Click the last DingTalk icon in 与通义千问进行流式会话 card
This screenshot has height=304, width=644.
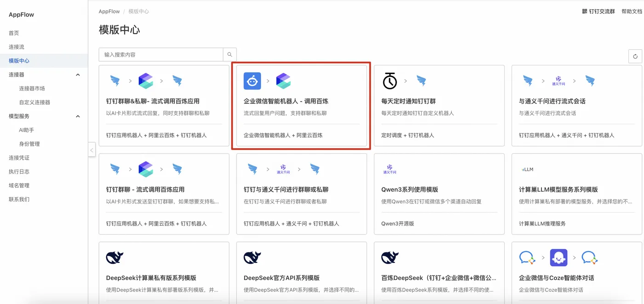(x=590, y=81)
